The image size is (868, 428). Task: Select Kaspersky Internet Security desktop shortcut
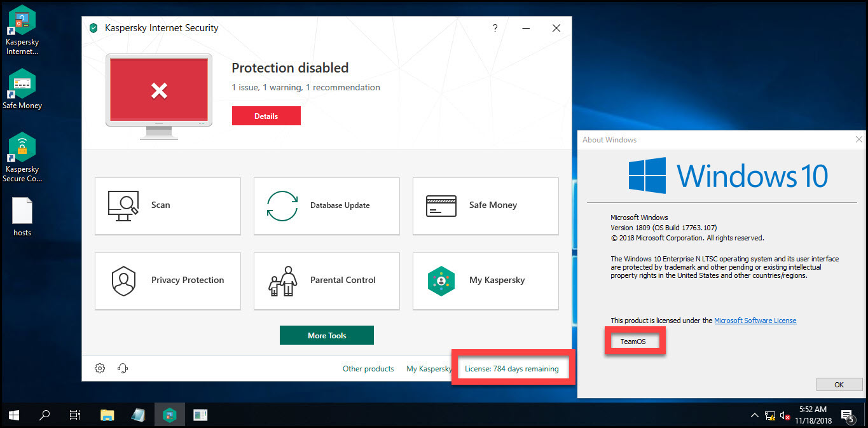(22, 31)
